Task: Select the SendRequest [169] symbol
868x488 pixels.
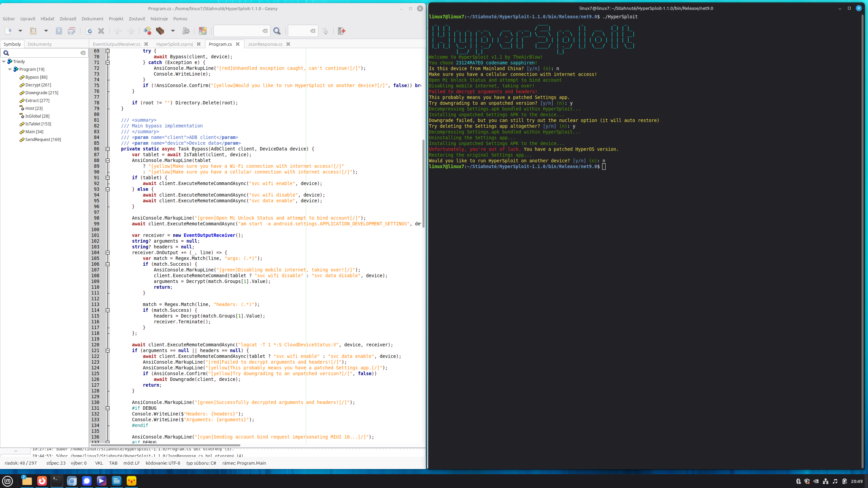Action: 43,139
